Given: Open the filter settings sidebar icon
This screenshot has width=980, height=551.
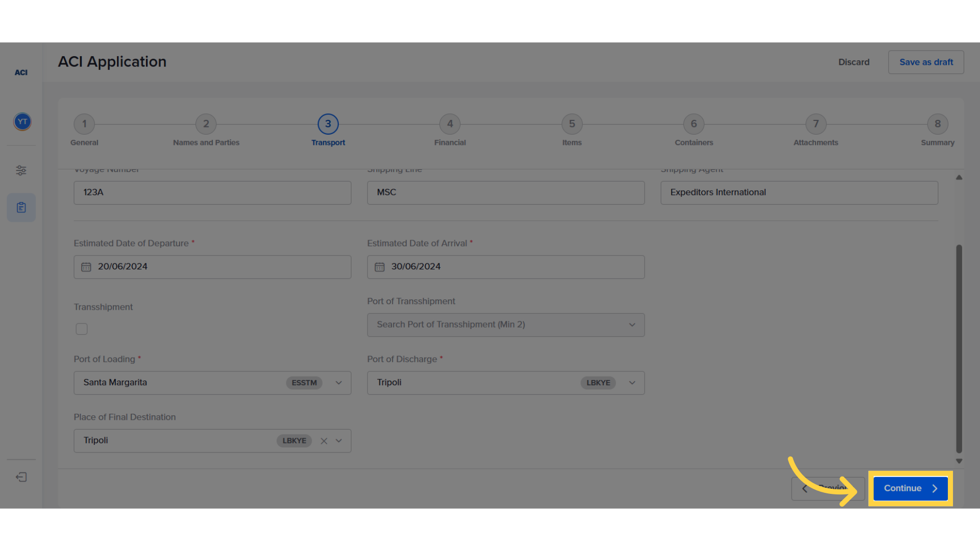Looking at the screenshot, I should [x=21, y=170].
